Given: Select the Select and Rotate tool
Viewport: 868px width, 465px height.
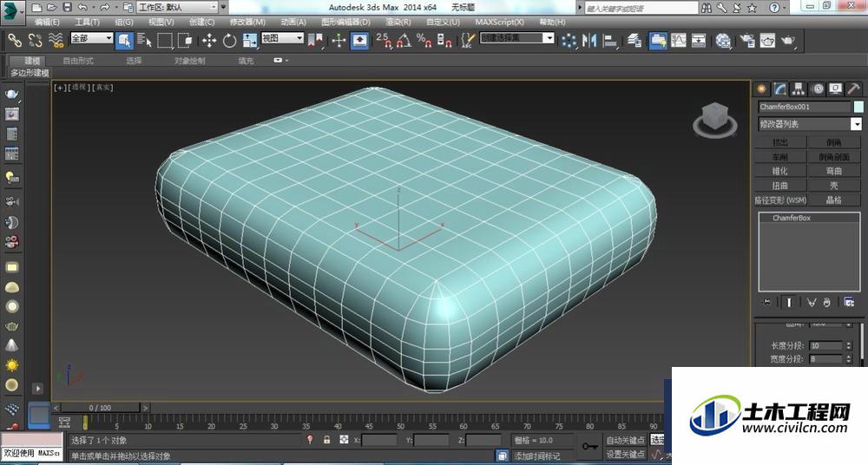Looking at the screenshot, I should click(x=229, y=41).
